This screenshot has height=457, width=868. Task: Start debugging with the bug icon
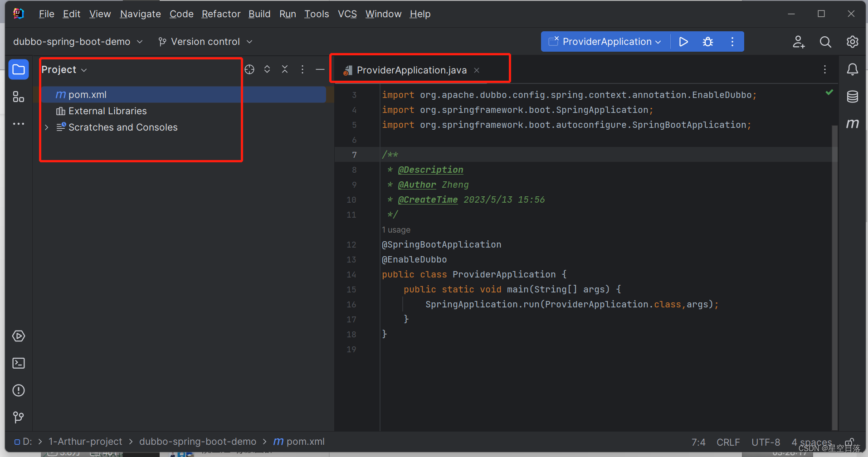pyautogui.click(x=708, y=41)
